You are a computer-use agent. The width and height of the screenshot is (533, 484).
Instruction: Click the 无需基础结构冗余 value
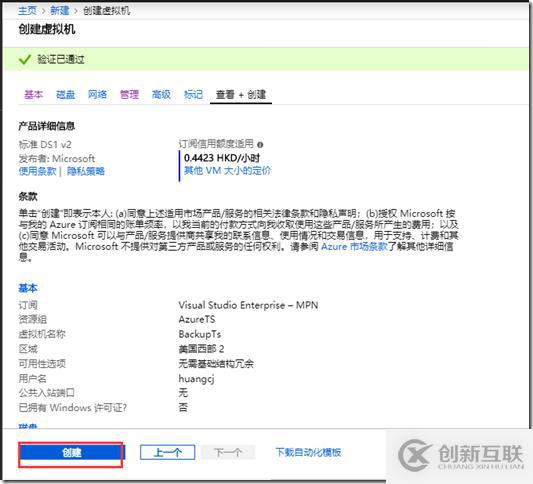216,364
